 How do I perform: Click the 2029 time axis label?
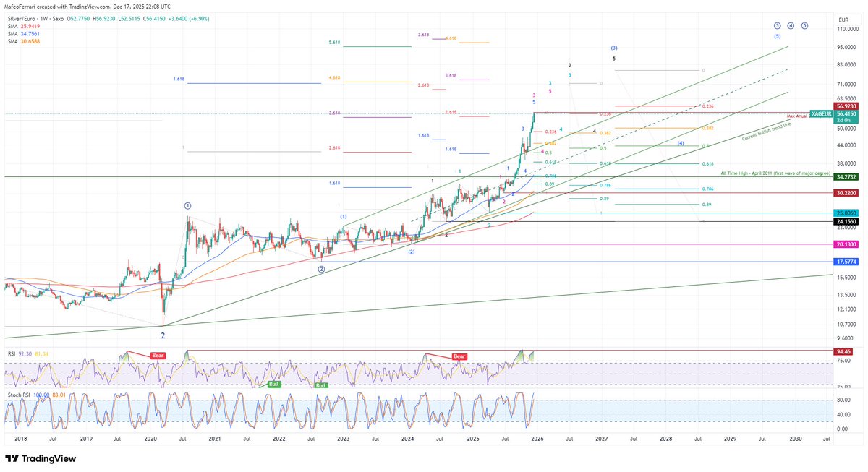click(x=730, y=439)
